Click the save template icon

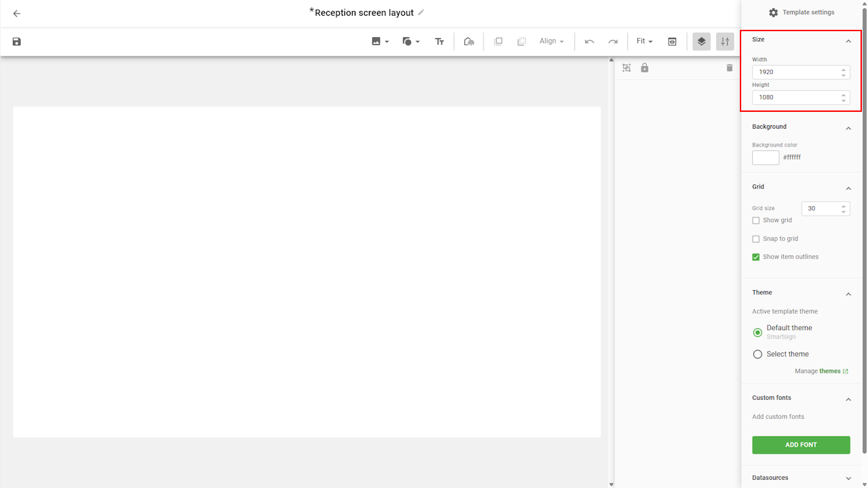17,41
